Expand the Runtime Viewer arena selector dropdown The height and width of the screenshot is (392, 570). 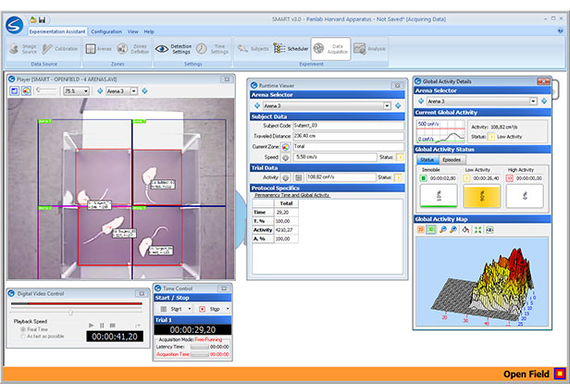coord(387,105)
